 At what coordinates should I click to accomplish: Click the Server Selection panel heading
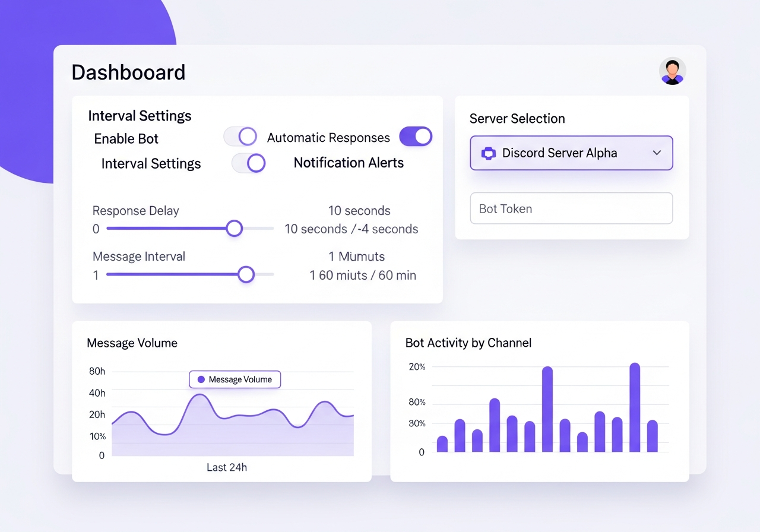tap(517, 119)
